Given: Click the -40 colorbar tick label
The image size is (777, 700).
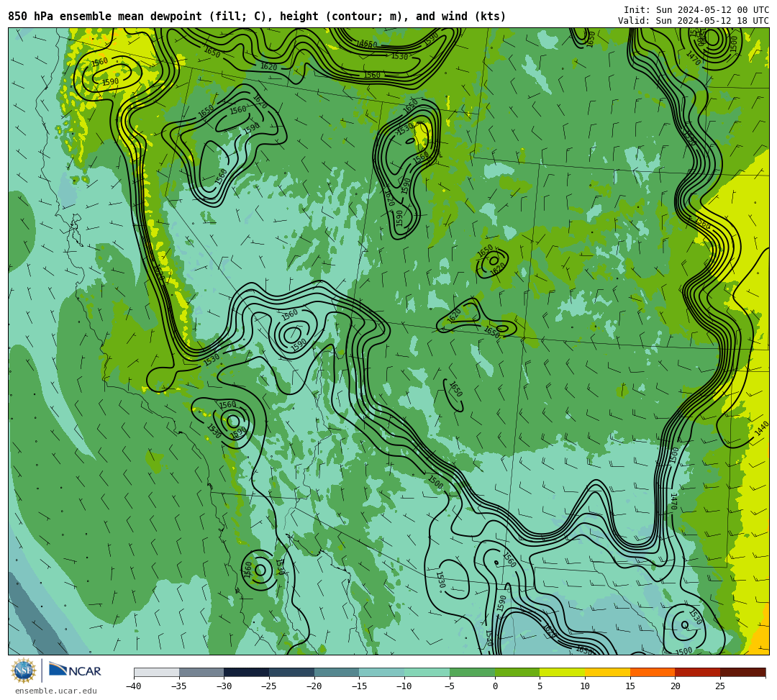Looking at the screenshot, I should tap(133, 686).
